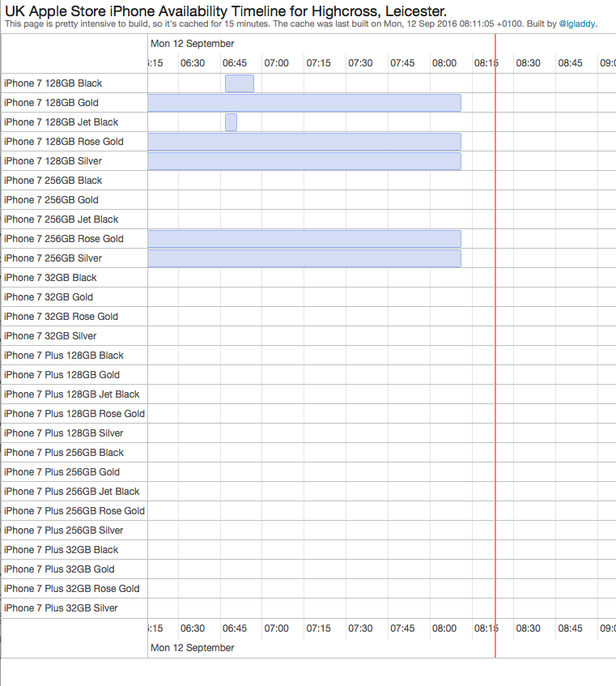616x686 pixels.
Task: Click the 'iPhone 7 32GB Gold' row label
Action: point(49,297)
